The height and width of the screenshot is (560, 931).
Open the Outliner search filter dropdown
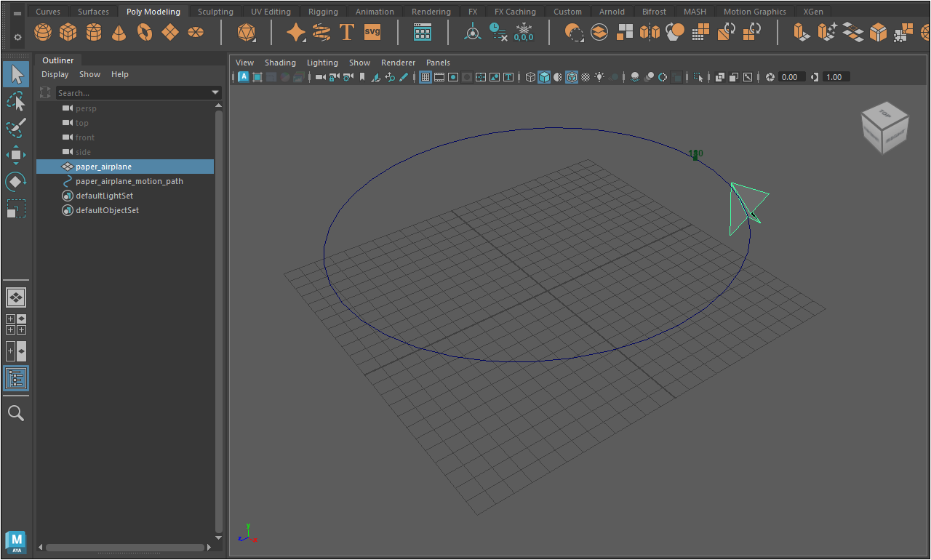(215, 92)
